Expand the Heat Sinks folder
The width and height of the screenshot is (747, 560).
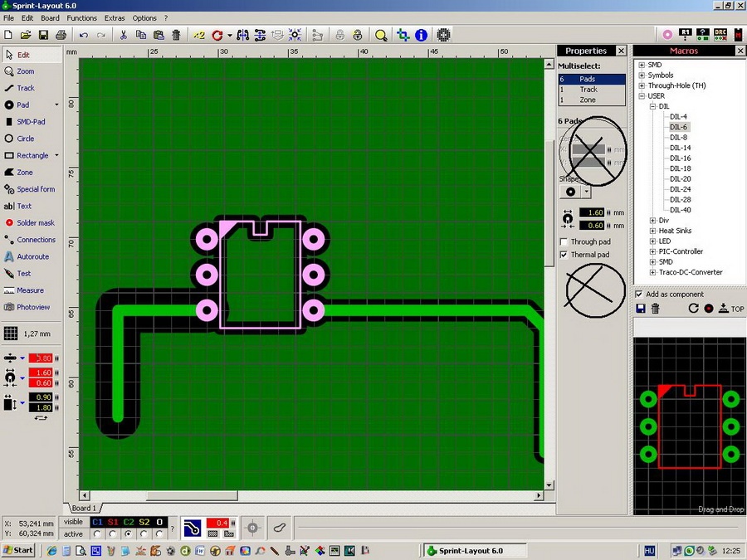click(x=652, y=231)
